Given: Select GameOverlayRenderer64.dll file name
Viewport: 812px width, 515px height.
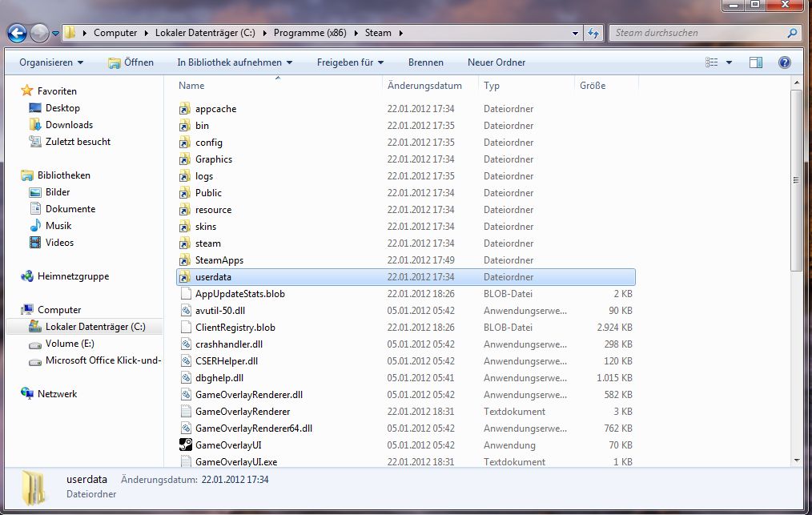Looking at the screenshot, I should point(254,428).
